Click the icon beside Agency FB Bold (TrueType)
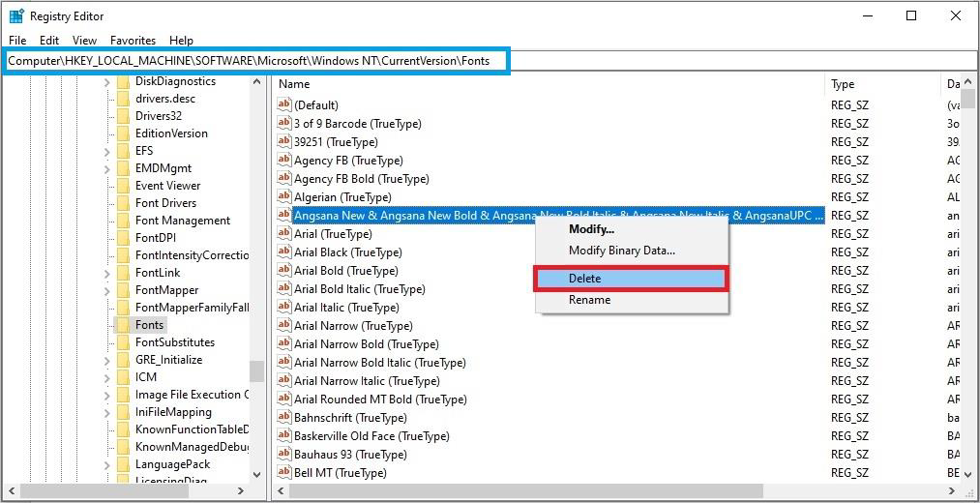 point(284,179)
